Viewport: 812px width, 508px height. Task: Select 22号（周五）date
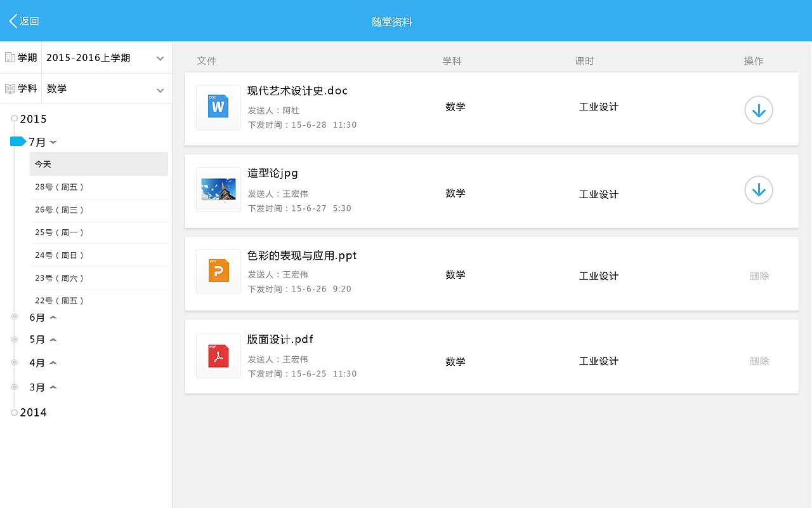coord(99,300)
